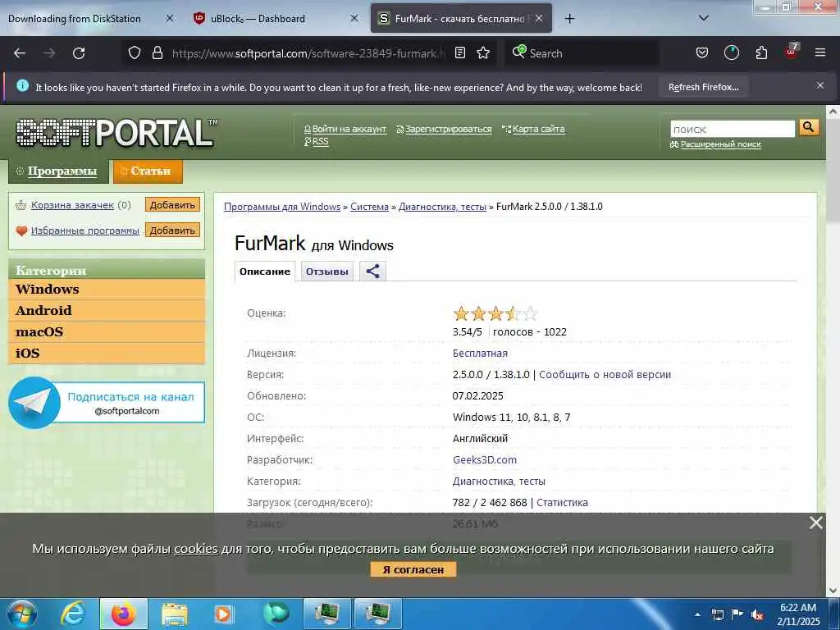840x630 pixels.
Task: Select Windows category
Action: point(107,289)
